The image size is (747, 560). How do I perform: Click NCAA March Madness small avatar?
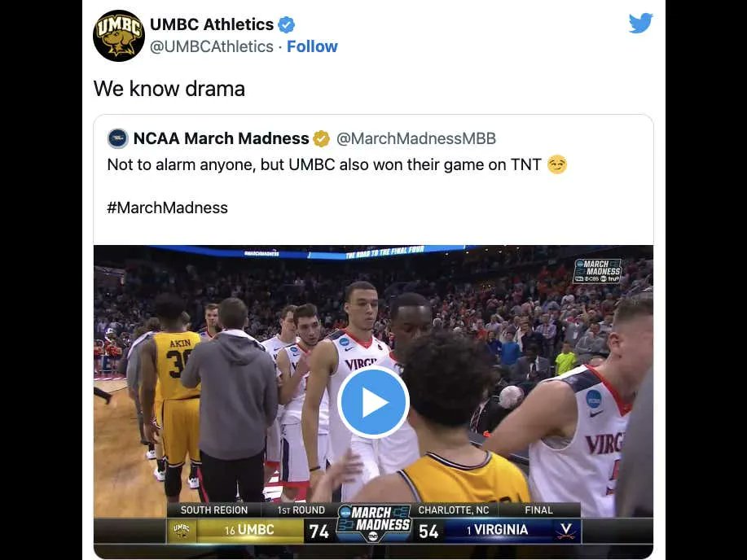(x=117, y=138)
